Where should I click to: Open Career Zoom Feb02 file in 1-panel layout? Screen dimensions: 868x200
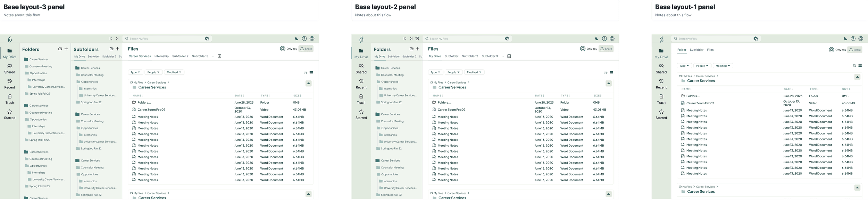pyautogui.click(x=700, y=103)
